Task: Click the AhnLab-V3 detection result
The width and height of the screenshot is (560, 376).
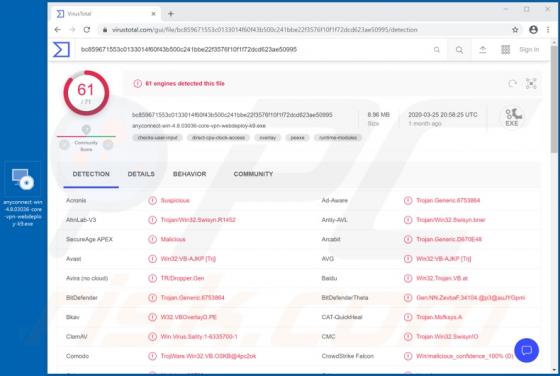Action: [x=198, y=220]
